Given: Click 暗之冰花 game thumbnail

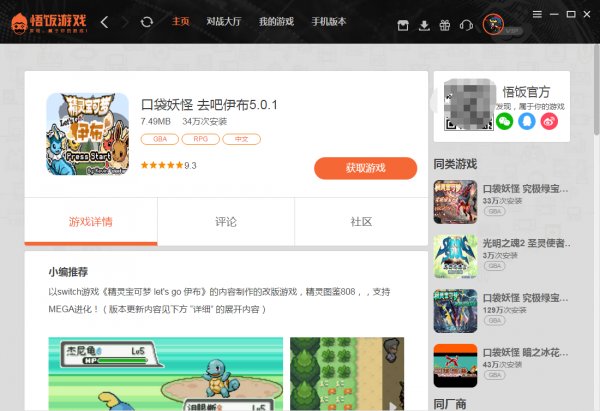Looking at the screenshot, I should 455,366.
